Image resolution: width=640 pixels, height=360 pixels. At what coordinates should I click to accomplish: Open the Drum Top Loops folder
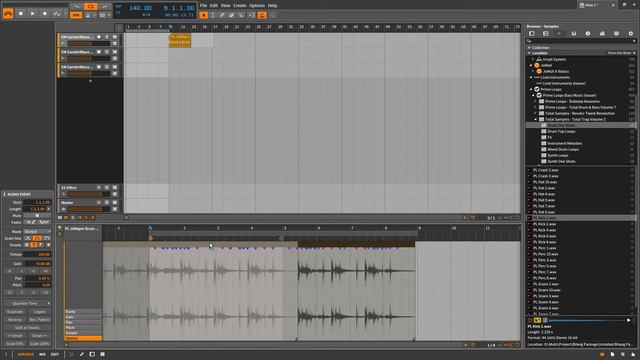click(x=561, y=131)
